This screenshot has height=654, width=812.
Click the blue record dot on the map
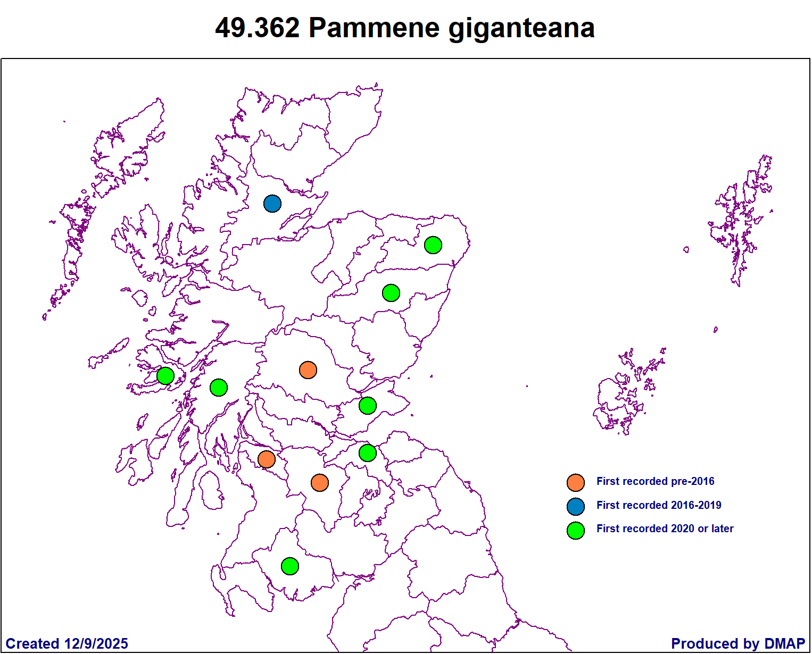coord(272,204)
